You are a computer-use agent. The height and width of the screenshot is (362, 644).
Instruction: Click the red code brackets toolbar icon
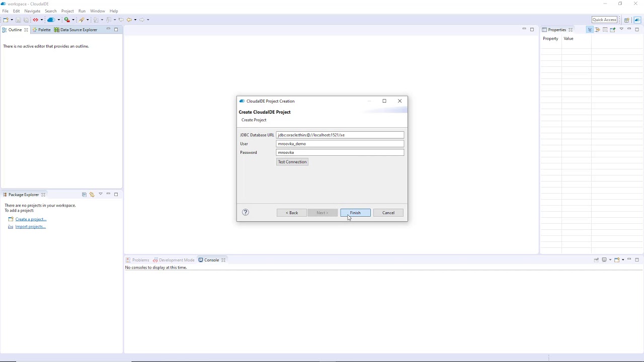35,20
